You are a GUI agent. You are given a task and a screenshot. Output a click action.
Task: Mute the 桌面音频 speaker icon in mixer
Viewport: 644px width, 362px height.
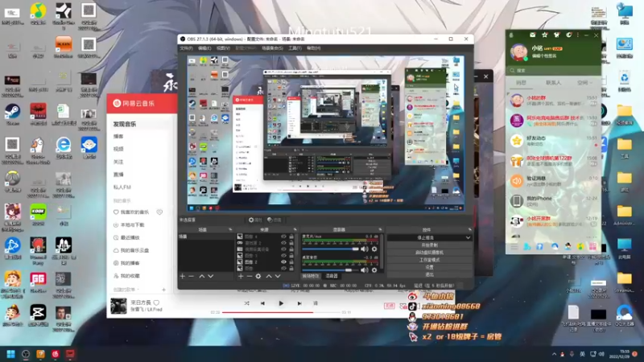[365, 270]
